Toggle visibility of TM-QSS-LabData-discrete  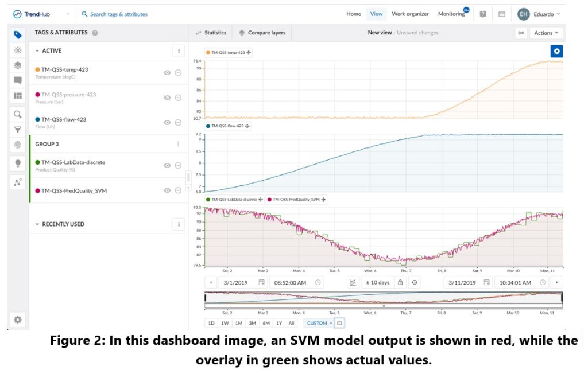[167, 165]
